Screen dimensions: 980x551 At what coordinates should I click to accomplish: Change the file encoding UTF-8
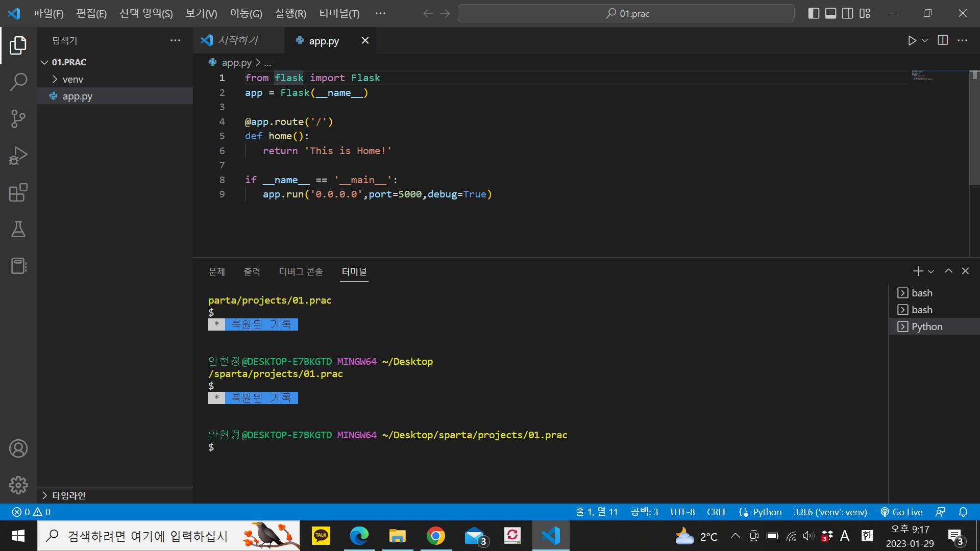(x=682, y=512)
